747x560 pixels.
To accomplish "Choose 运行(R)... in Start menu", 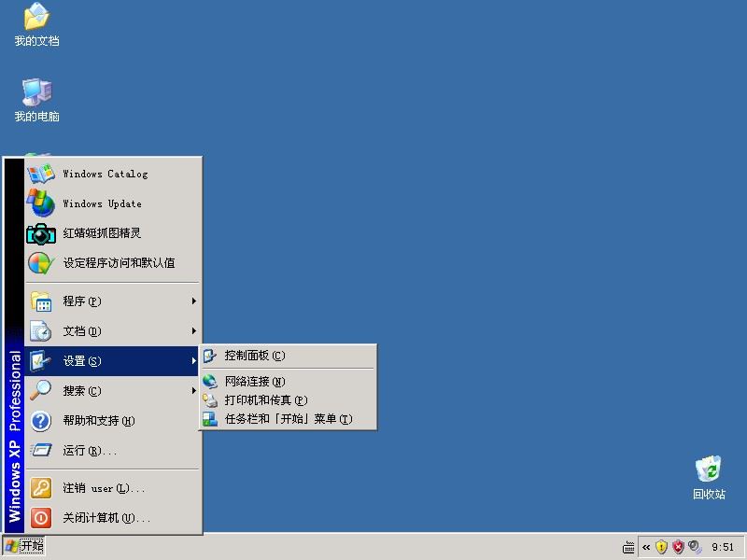I will [x=112, y=451].
